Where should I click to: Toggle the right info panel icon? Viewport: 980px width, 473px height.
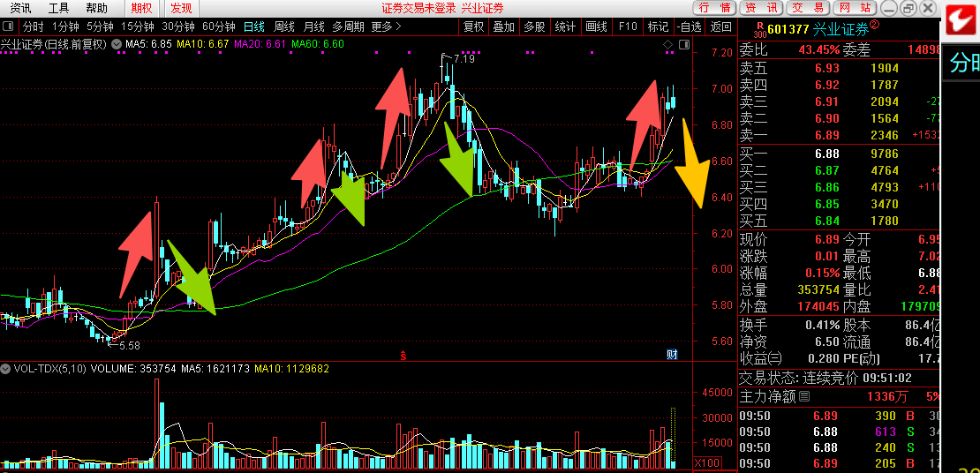click(x=685, y=44)
